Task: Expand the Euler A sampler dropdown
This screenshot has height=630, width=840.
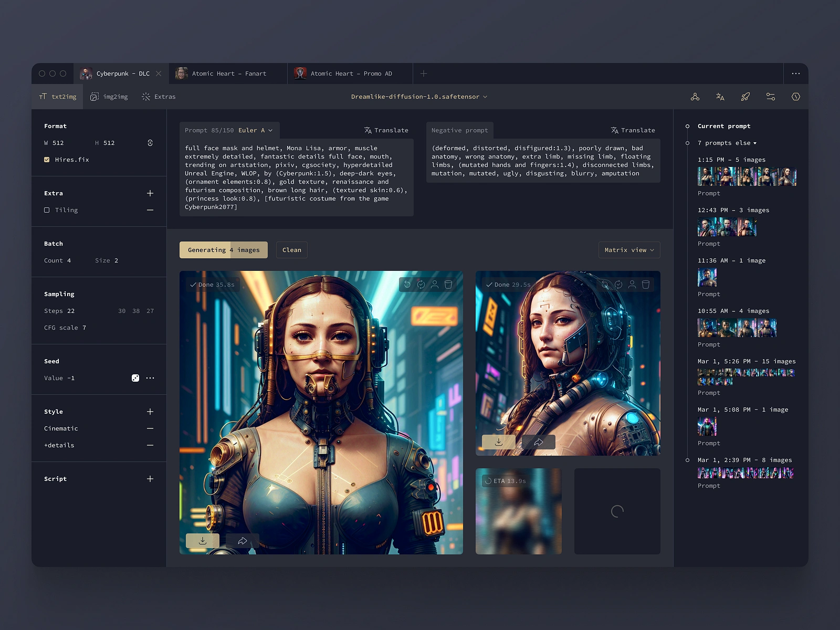Action: coord(256,130)
